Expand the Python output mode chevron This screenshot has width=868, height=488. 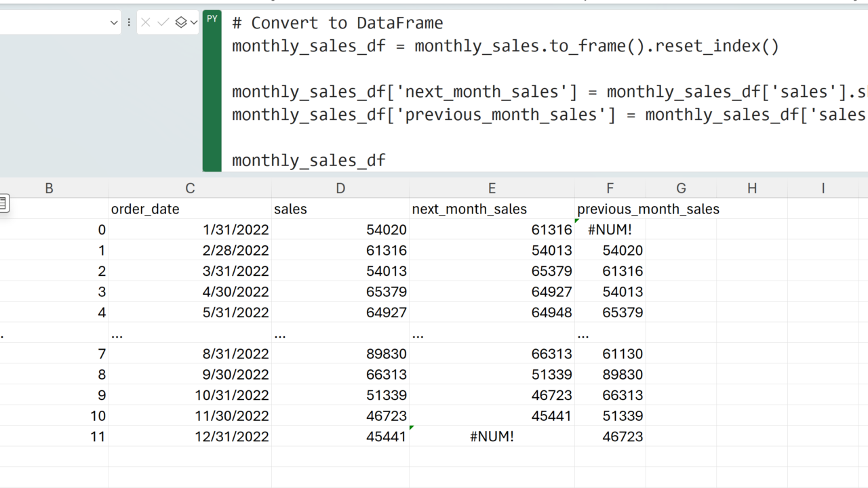coord(194,23)
